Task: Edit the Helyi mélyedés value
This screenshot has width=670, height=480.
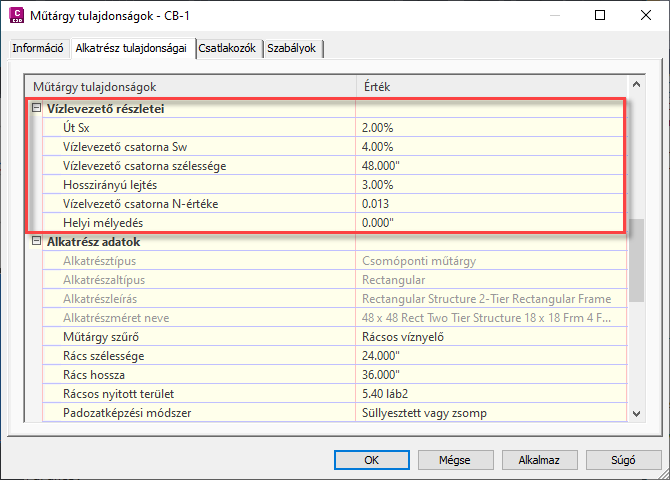Action: pos(490,222)
